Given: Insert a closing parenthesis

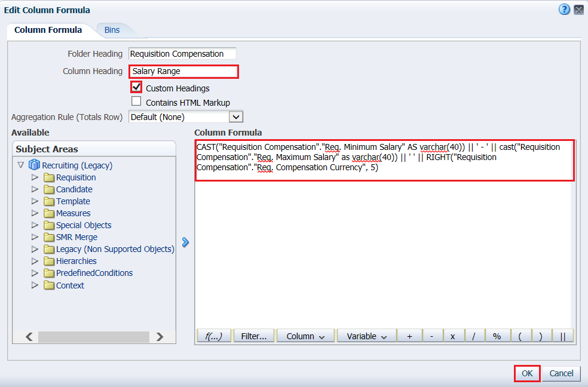Looking at the screenshot, I should point(541,336).
